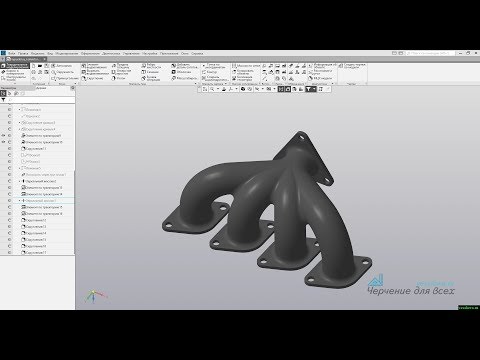This screenshot has height=360, width=480.
Task: Expand the Зеркальный массив:1 tree node
Action: click(20, 201)
